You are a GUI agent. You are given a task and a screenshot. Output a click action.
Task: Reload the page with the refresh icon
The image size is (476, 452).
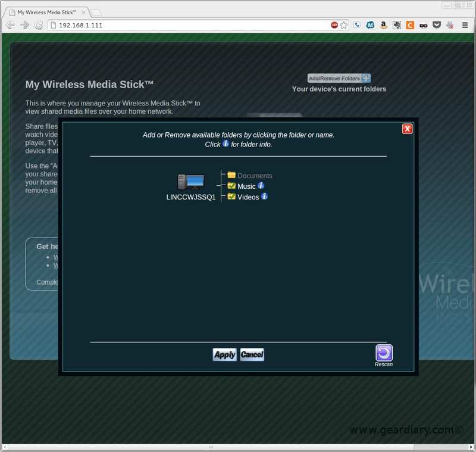(38, 25)
